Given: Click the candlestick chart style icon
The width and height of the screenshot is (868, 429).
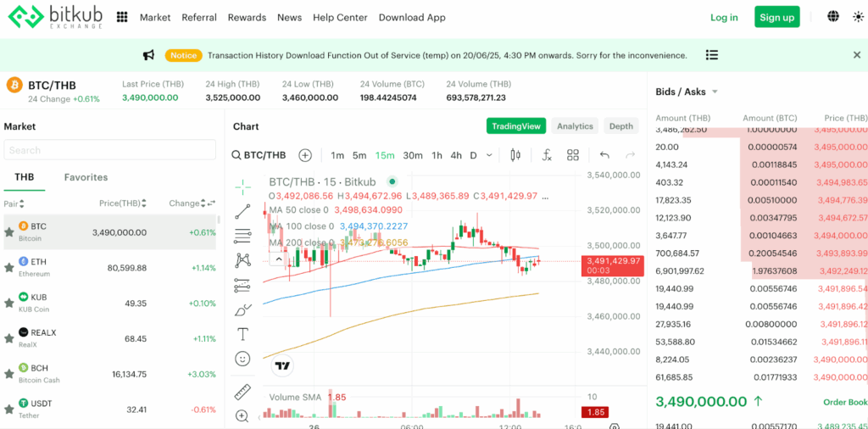Looking at the screenshot, I should coord(515,155).
